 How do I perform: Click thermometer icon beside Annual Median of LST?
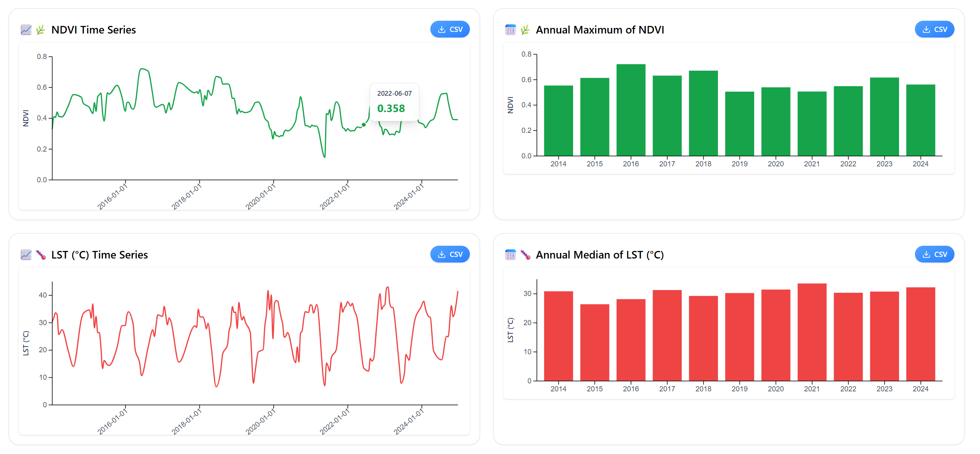[525, 255]
